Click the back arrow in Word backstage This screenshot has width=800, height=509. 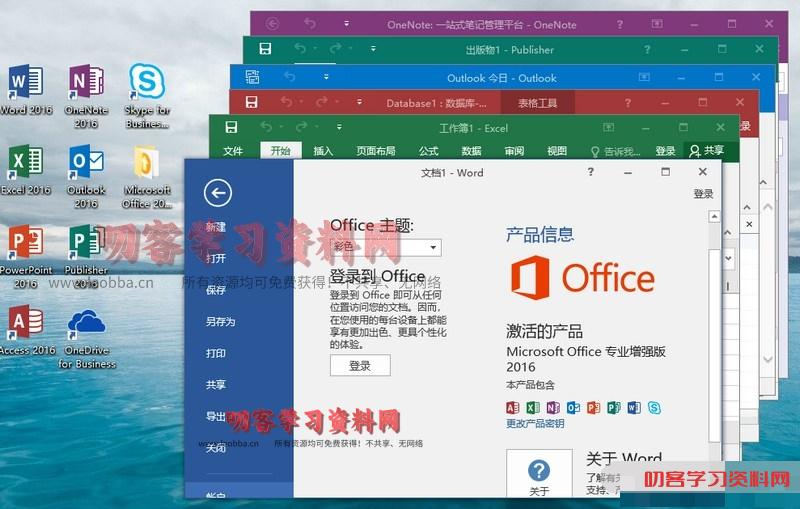pyautogui.click(x=217, y=193)
